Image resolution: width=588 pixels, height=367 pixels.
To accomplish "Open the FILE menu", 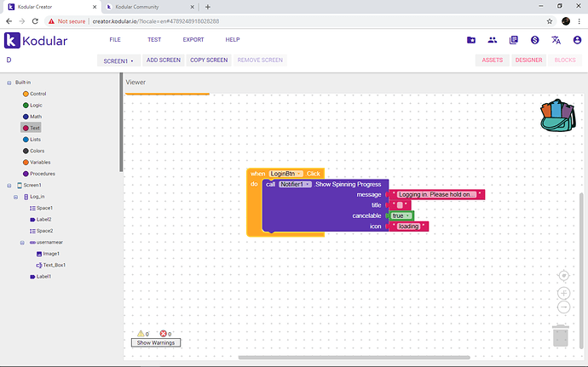I will pos(115,39).
